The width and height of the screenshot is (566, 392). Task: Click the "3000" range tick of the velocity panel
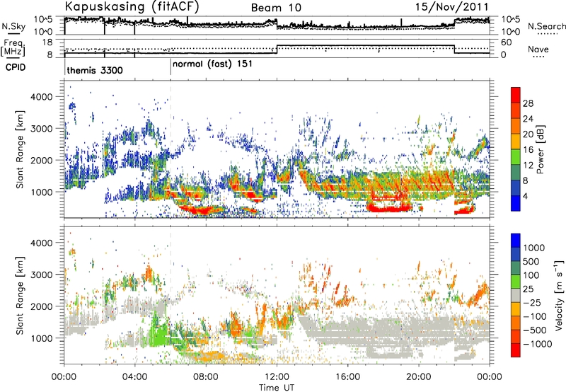40,275
